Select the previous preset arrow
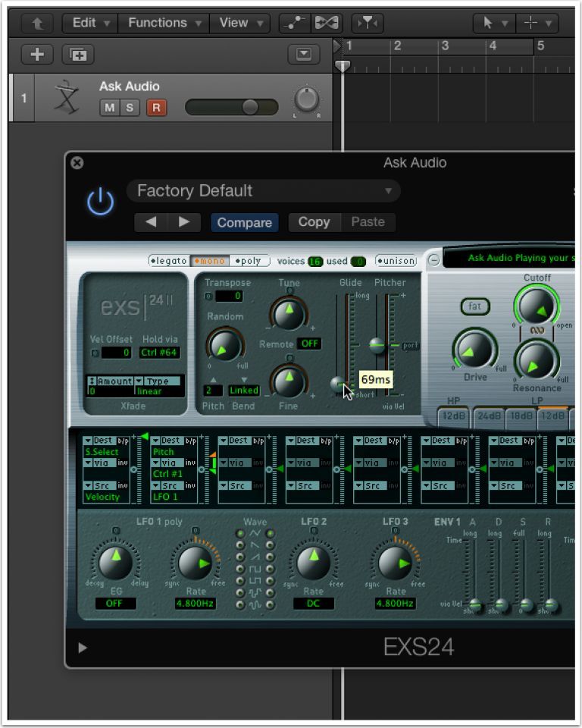582x728 pixels. 151,222
